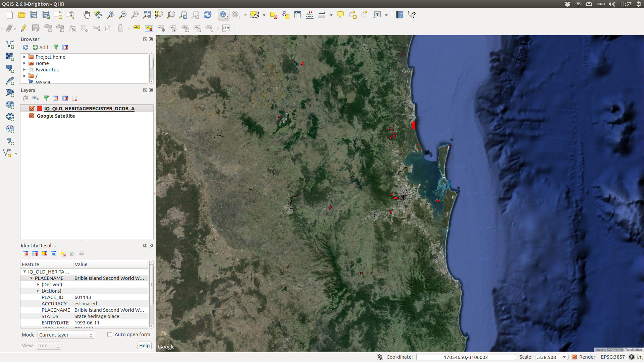Viewport: 644px width, 362px height.
Task: Open the Wi-Fi network indicator in top bar
Action: click(578, 4)
